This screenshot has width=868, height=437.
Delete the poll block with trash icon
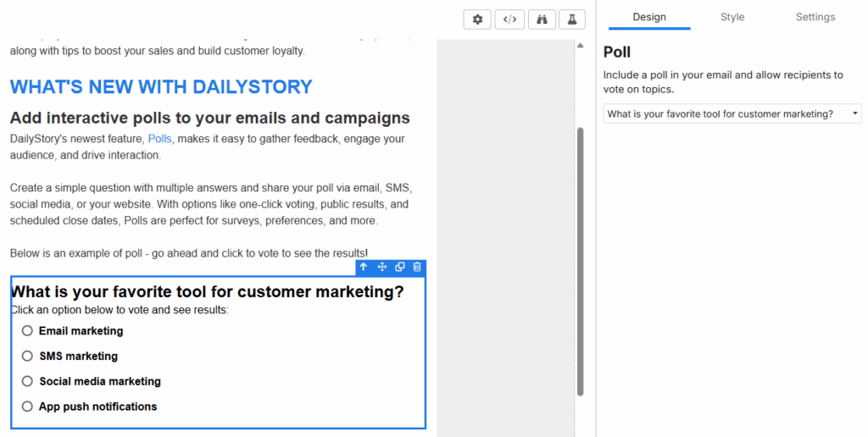[x=417, y=267]
